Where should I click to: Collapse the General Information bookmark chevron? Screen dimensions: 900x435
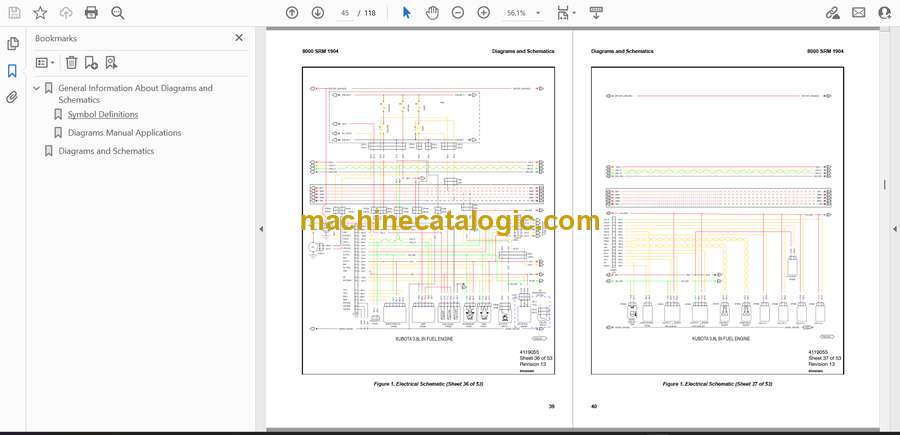coord(37,88)
